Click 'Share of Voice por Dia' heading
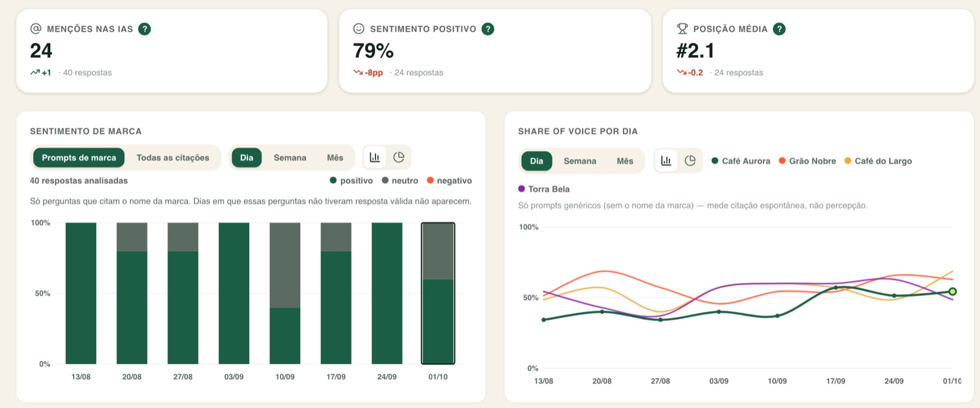The image size is (980, 408). click(578, 131)
